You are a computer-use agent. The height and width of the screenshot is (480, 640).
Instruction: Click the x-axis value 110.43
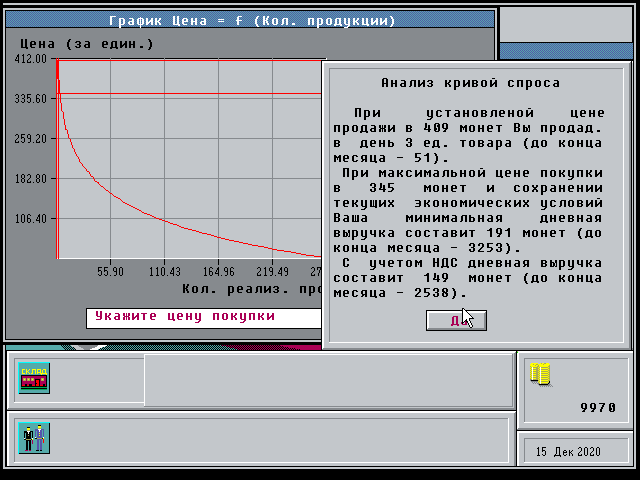pyautogui.click(x=164, y=271)
